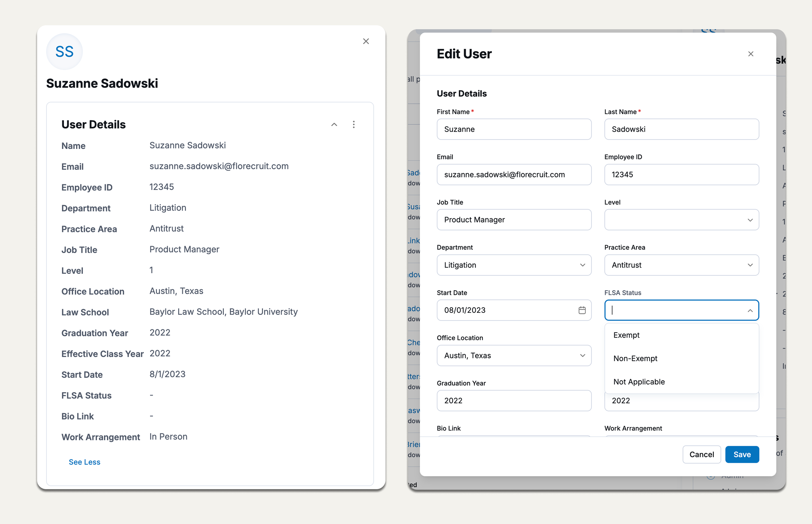Click the Edit User dialog title

(x=464, y=54)
